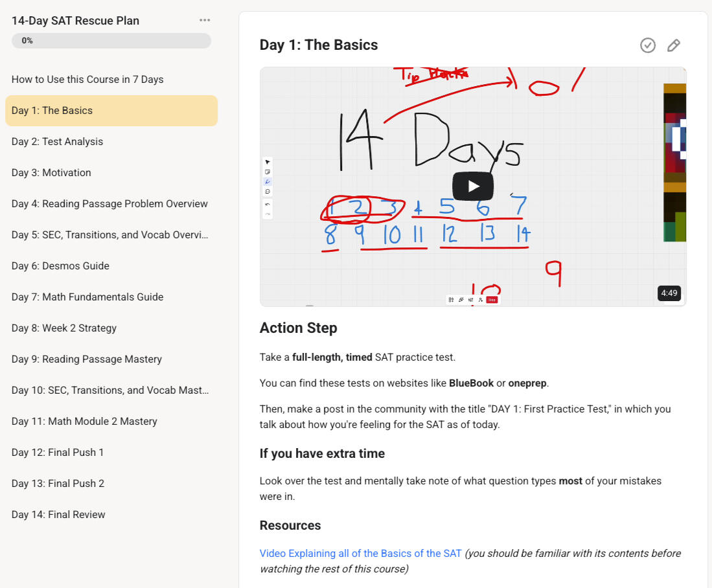The height and width of the screenshot is (588, 712).
Task: Open Day 4: Reading Passage Problem Overview
Action: point(109,204)
